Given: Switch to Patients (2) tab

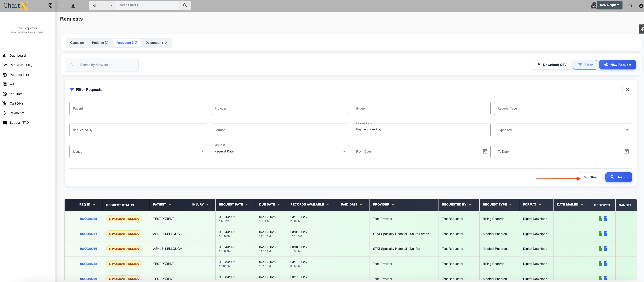Looking at the screenshot, I should coord(100,43).
